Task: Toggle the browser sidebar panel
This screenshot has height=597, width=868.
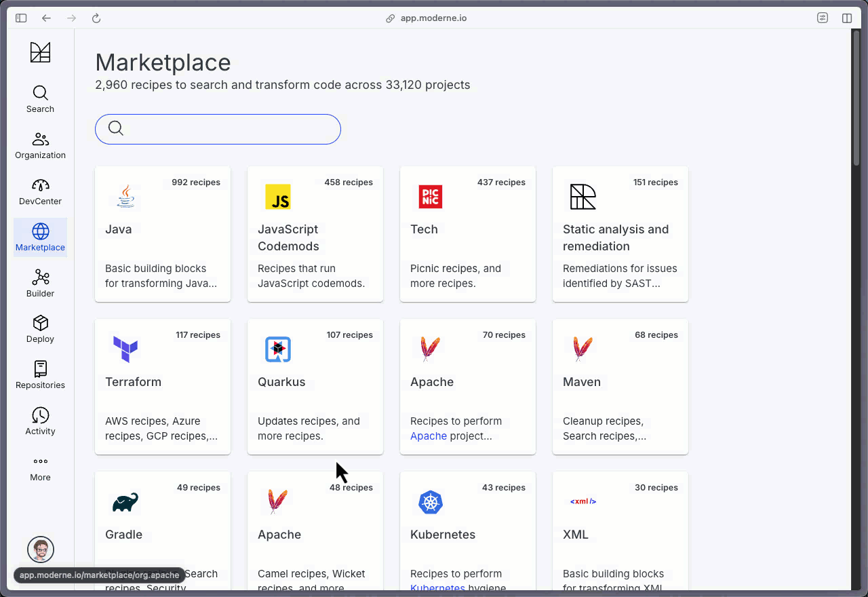Action: pos(21,18)
